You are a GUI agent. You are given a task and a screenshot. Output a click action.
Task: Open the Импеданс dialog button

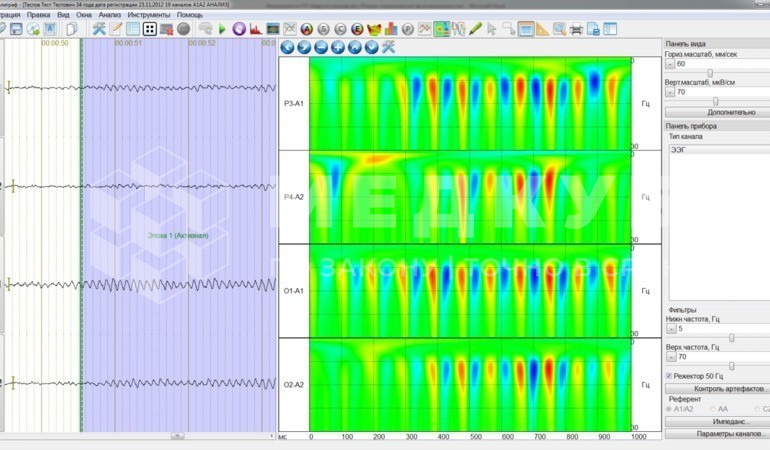(x=717, y=422)
